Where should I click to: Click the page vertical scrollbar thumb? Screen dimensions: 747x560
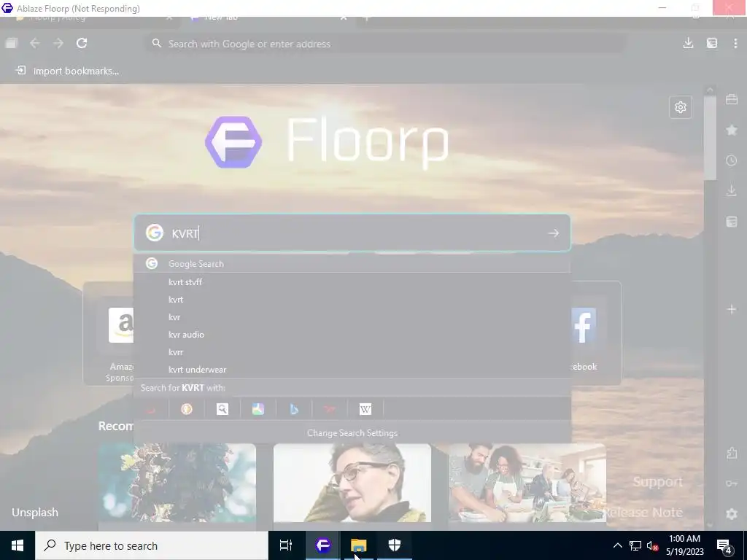[x=710, y=138]
